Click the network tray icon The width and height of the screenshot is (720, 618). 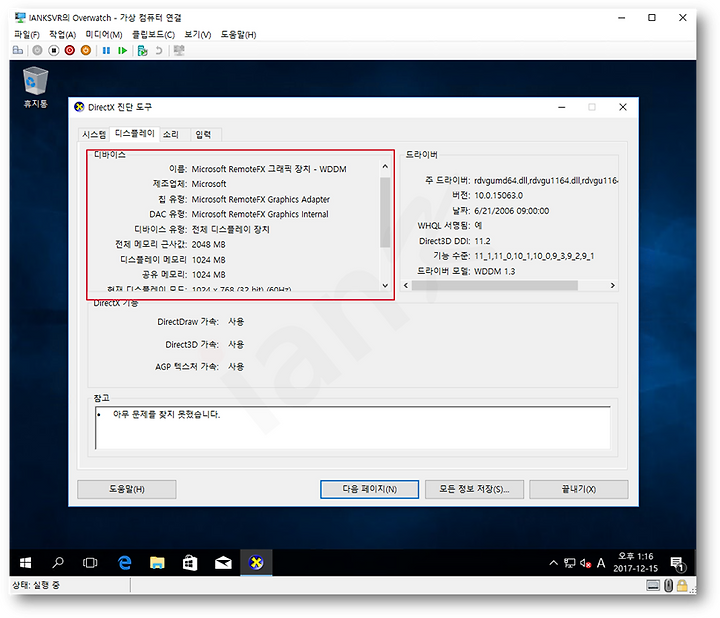pyautogui.click(x=570, y=563)
